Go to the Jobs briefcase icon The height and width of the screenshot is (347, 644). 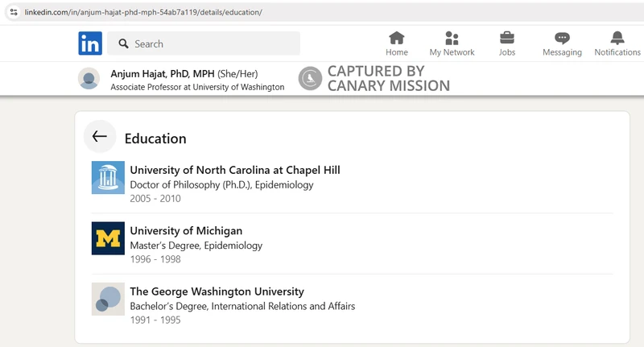(x=506, y=38)
